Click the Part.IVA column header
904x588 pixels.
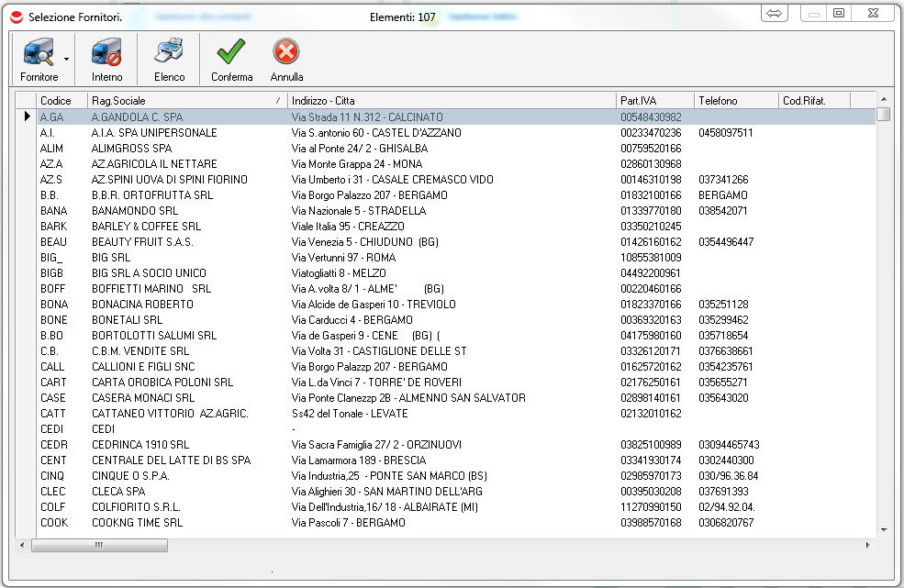(x=653, y=100)
